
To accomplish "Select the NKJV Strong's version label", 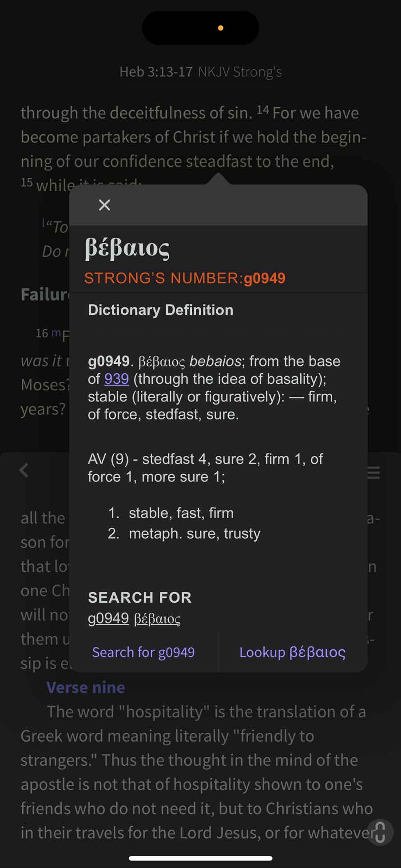I will (x=240, y=72).
